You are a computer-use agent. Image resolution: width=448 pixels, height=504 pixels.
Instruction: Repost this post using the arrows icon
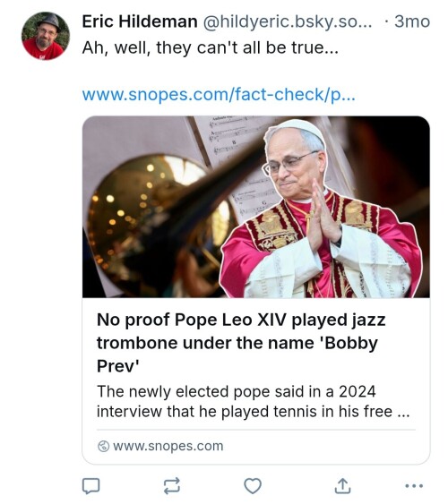click(x=172, y=486)
